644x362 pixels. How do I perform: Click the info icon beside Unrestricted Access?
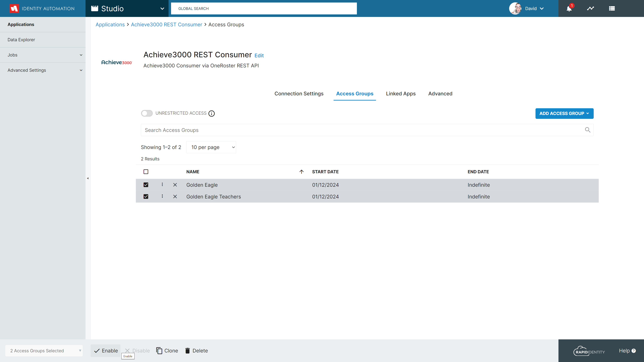click(211, 113)
